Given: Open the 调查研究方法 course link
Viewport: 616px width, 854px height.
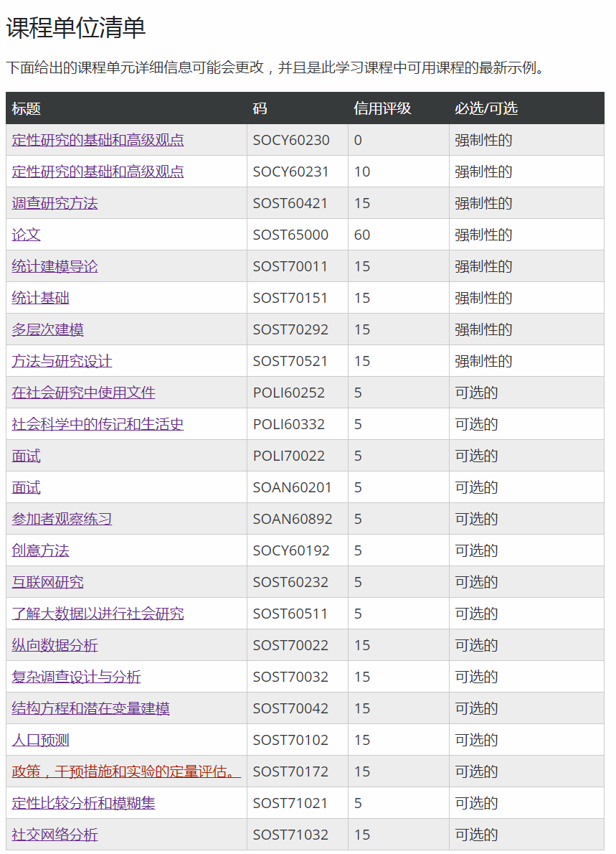Looking at the screenshot, I should [x=55, y=203].
